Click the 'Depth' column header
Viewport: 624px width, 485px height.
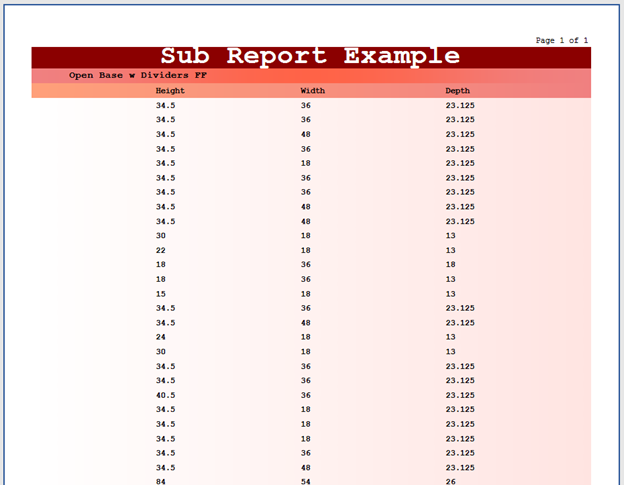coord(457,91)
